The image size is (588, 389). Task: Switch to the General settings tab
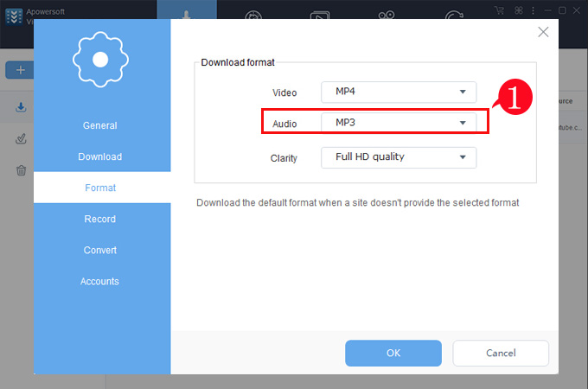pyautogui.click(x=100, y=125)
